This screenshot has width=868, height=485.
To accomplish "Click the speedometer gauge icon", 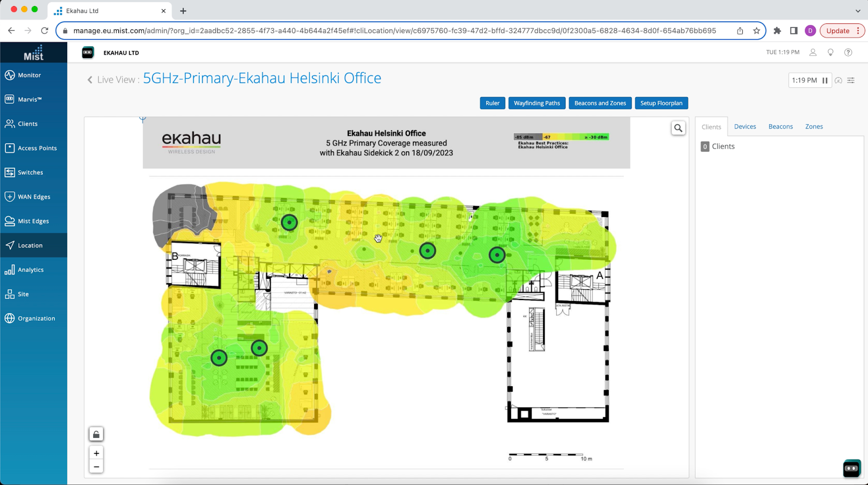I will [838, 80].
